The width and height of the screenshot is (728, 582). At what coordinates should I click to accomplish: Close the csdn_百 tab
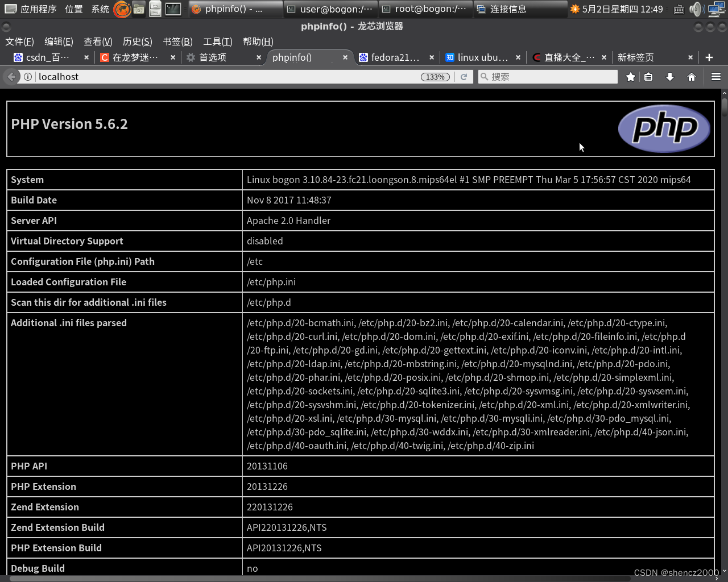coord(86,57)
